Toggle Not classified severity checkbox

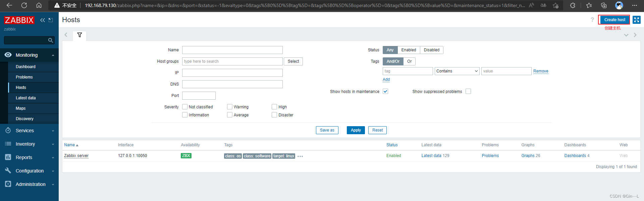(x=185, y=107)
